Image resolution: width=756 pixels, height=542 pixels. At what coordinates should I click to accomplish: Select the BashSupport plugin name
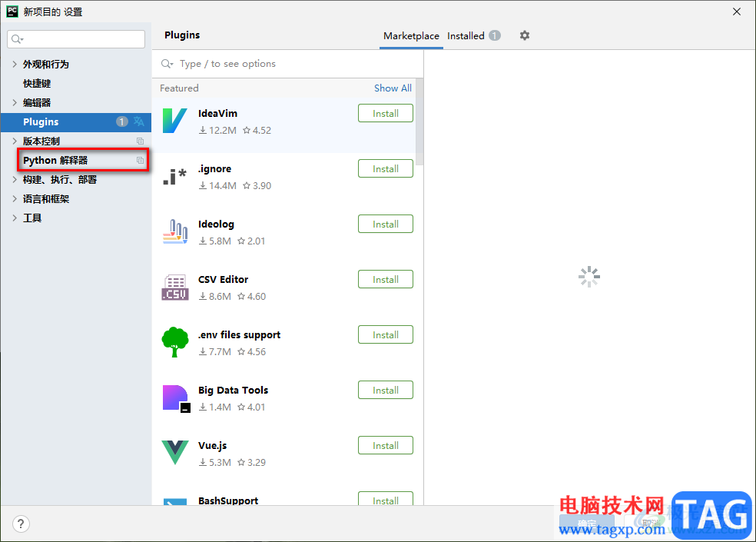coord(228,500)
